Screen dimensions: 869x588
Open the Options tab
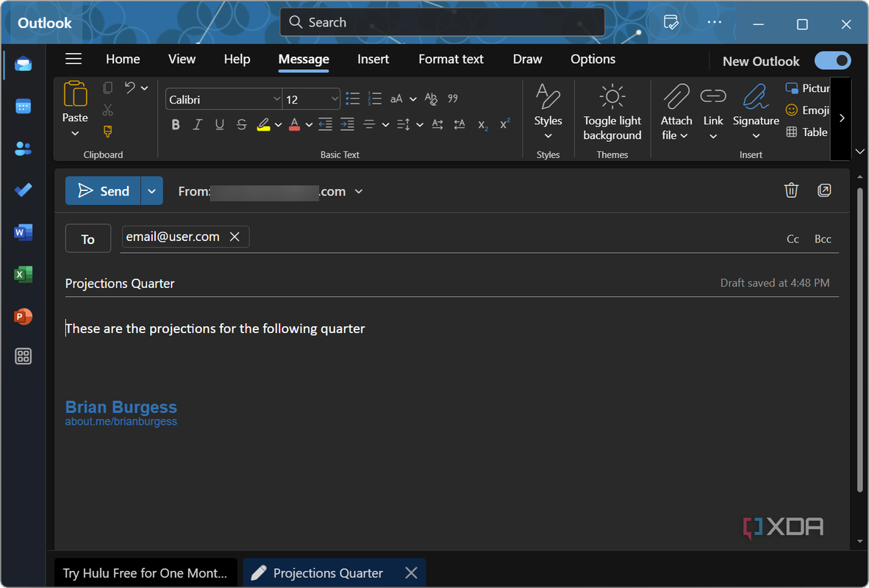tap(593, 59)
